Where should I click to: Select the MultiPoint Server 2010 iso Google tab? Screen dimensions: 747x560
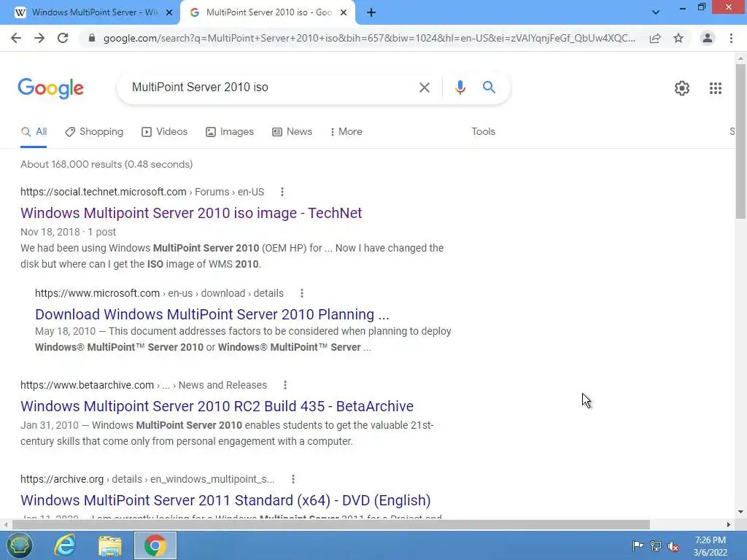point(267,12)
